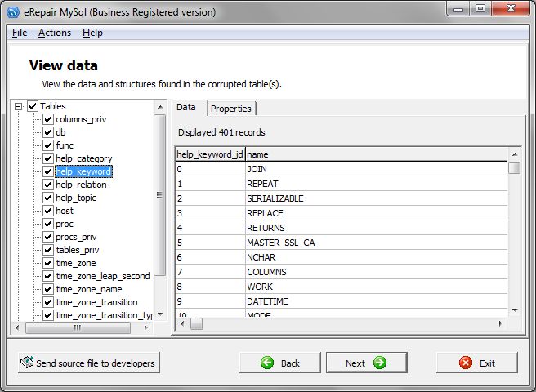This screenshot has width=536, height=392.
Task: Uncheck the tables_priv checkbox
Action: click(48, 250)
